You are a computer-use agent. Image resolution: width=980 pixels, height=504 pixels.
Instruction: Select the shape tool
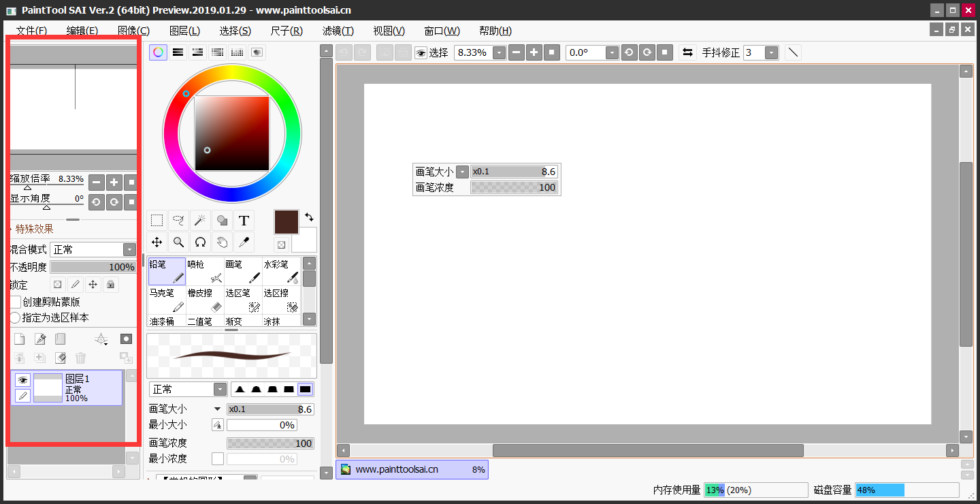pyautogui.click(x=222, y=220)
